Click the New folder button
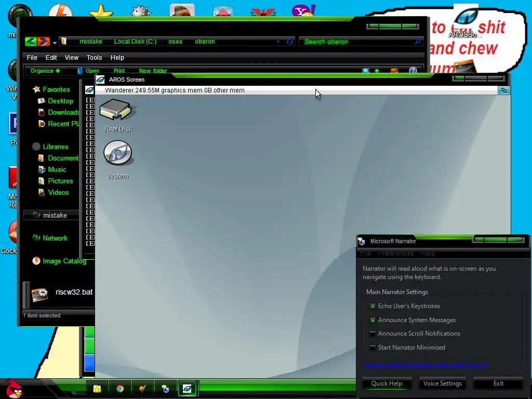This screenshot has width=532, height=399. 153,71
